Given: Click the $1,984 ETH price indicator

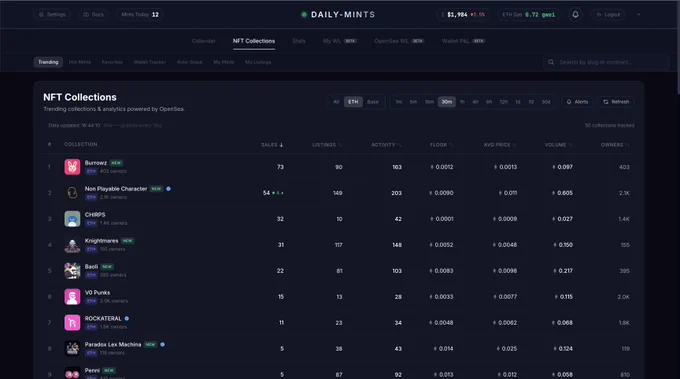Looking at the screenshot, I should 463,15.
